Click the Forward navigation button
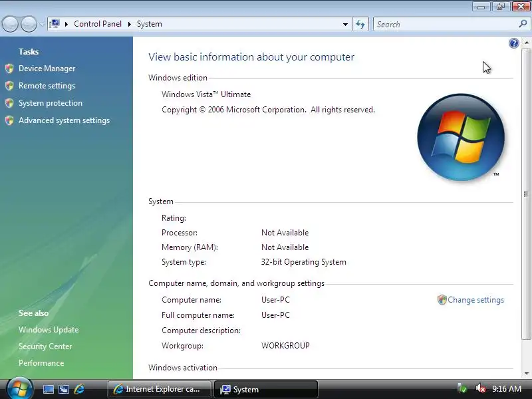The height and width of the screenshot is (399, 532). click(29, 25)
